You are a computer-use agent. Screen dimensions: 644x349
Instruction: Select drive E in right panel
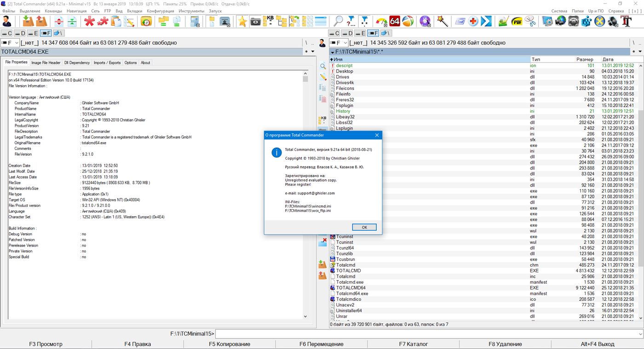tap(361, 33)
